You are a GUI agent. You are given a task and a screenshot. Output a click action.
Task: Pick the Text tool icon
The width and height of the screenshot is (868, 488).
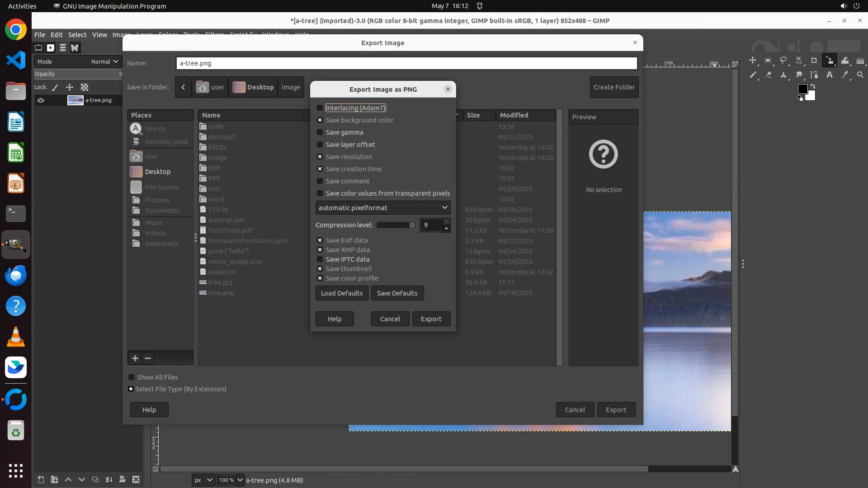tap(830, 75)
